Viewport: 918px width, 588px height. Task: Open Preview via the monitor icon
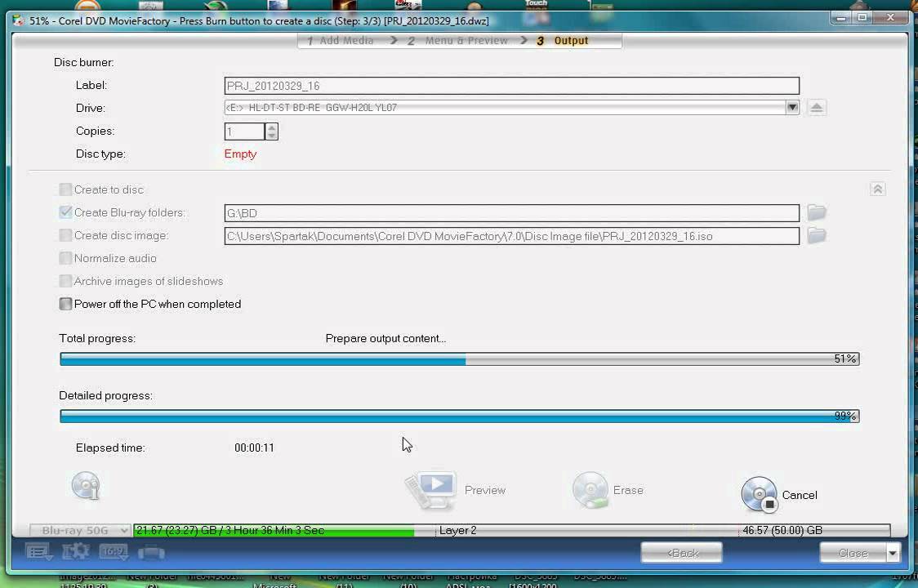point(430,490)
